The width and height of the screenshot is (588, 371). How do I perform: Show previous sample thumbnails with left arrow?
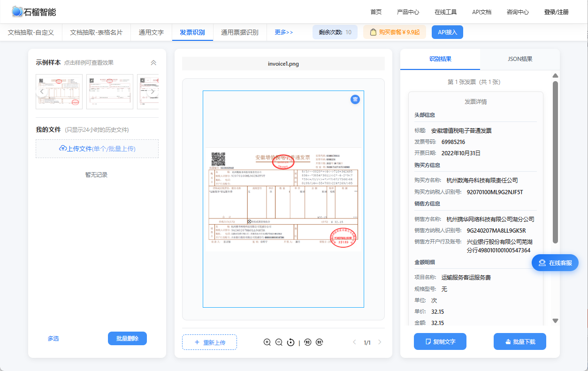42,91
